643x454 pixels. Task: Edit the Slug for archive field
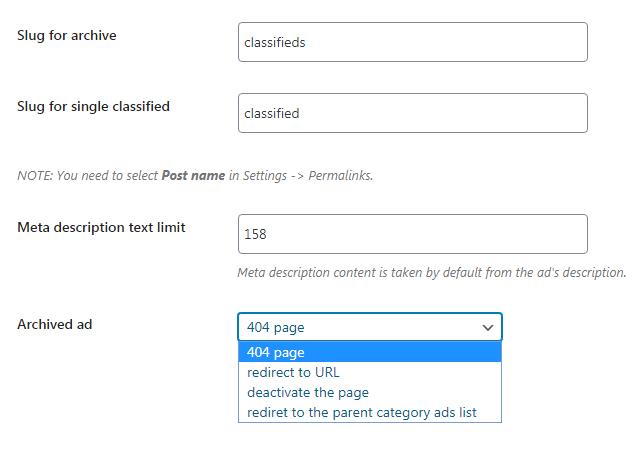coord(413,42)
